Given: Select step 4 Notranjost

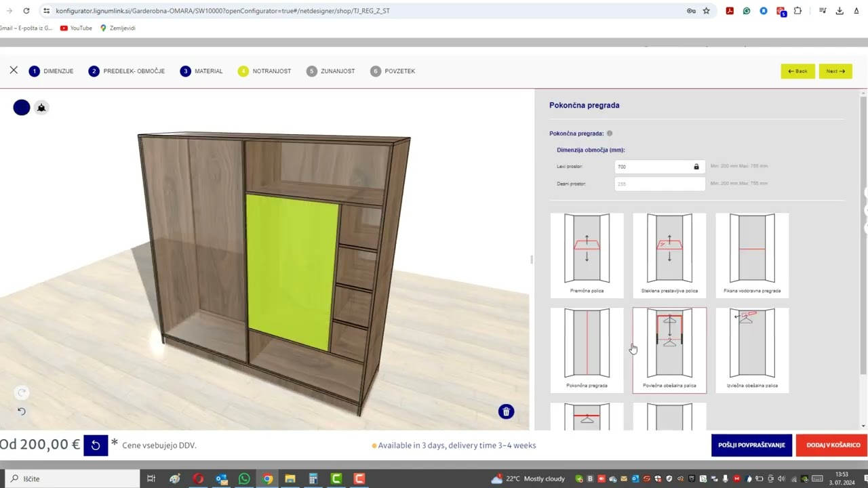Looking at the screenshot, I should point(264,71).
